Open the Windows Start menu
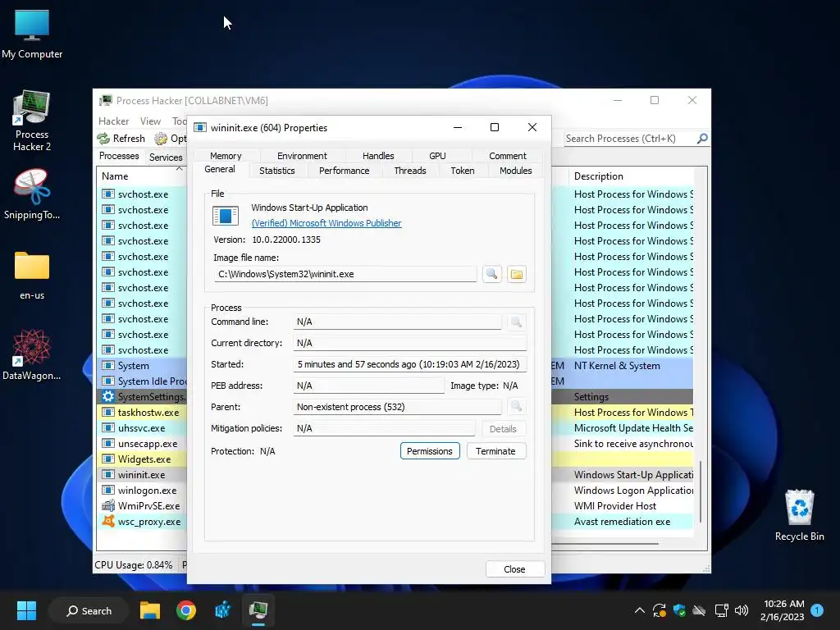Image resolution: width=840 pixels, height=630 pixels. pos(26,610)
